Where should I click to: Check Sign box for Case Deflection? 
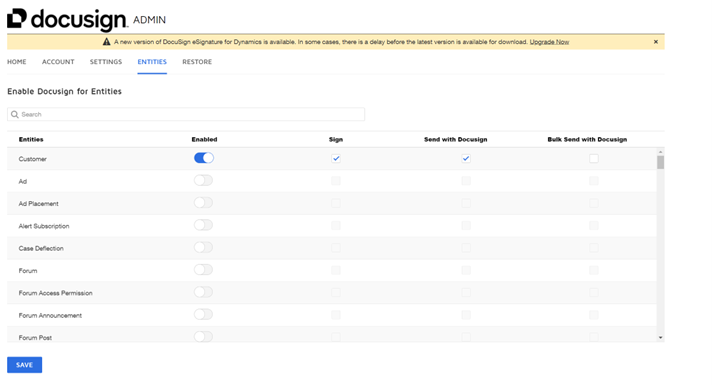click(336, 247)
